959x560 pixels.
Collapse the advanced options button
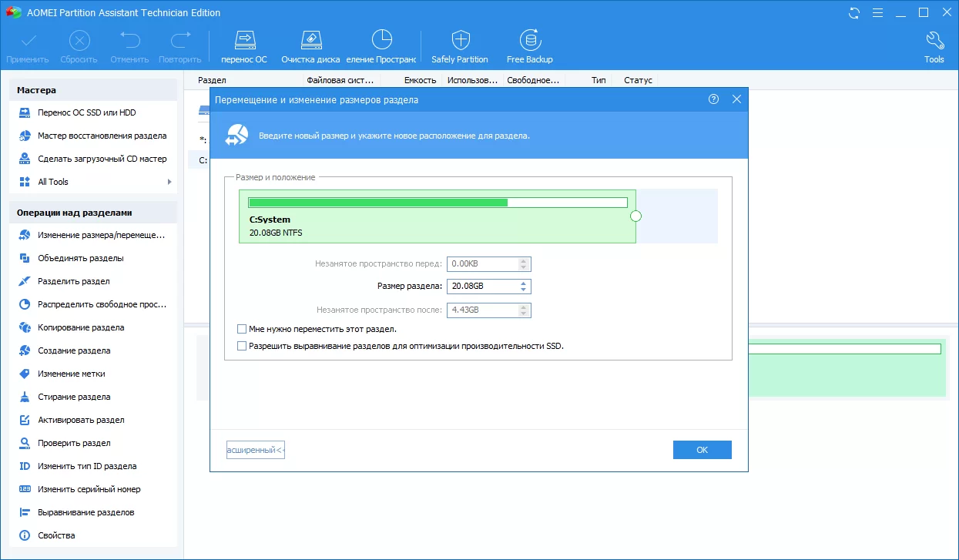click(x=256, y=450)
